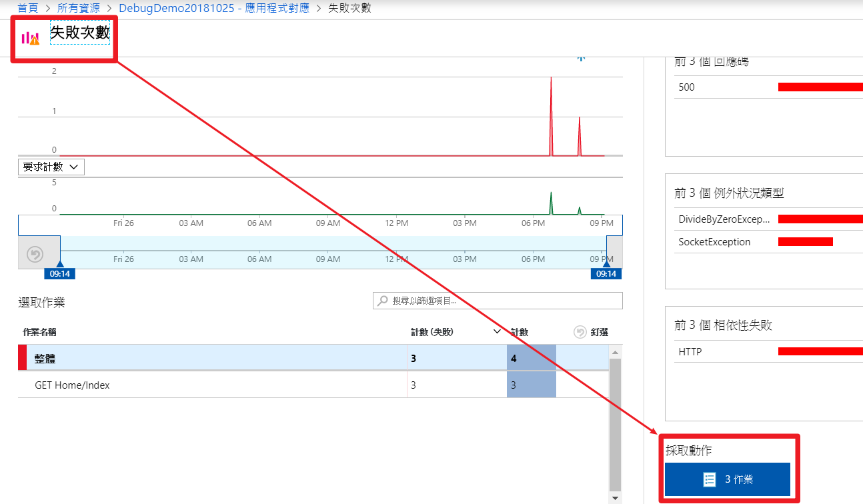Click the DivideByZeroExcep... exception row
The height and width of the screenshot is (504, 863).
tap(768, 219)
